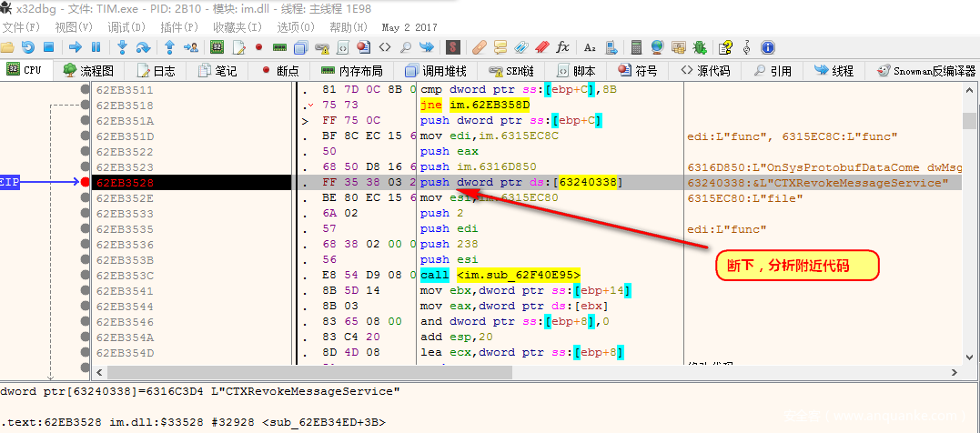Click the blue info about icon
The height and width of the screenshot is (433, 980).
[x=767, y=47]
